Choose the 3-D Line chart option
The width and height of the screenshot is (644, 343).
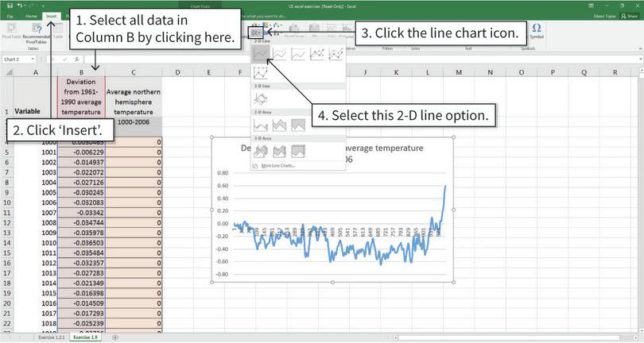coord(261,99)
